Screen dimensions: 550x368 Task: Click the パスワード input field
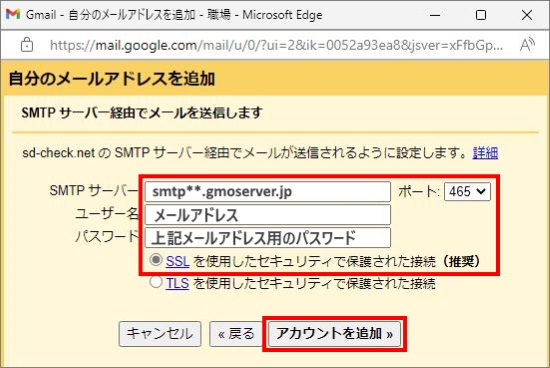click(x=268, y=238)
